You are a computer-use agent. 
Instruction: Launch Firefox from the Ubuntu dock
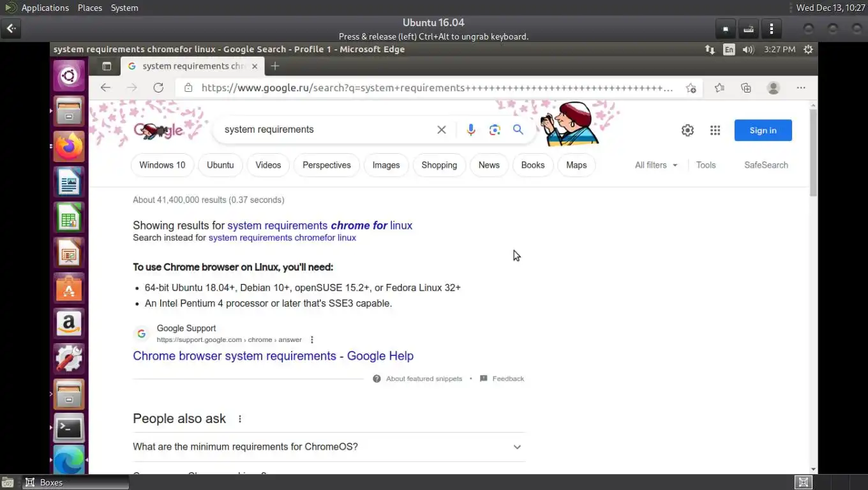[69, 147]
